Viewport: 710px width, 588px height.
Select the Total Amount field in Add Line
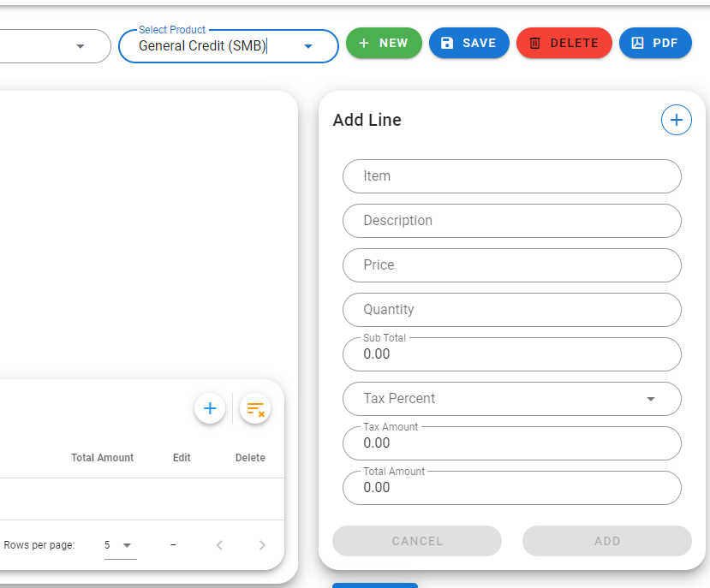[511, 488]
